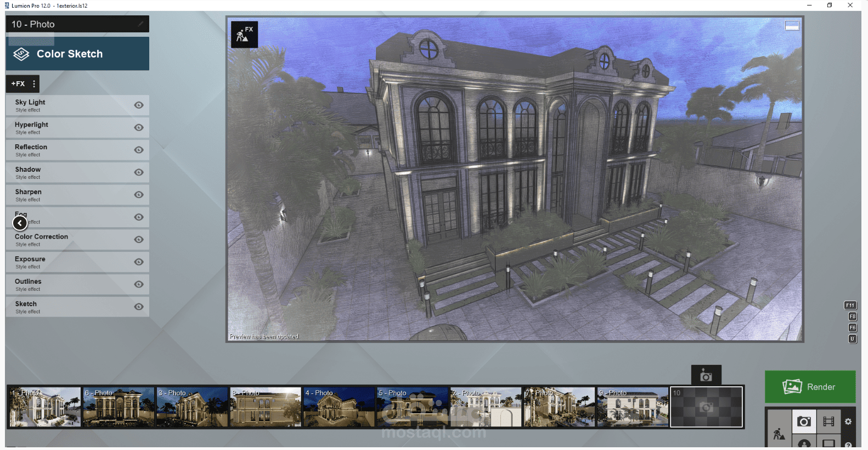Toggle visibility of Color Correction effect
This screenshot has width=868, height=450.
pyautogui.click(x=139, y=240)
